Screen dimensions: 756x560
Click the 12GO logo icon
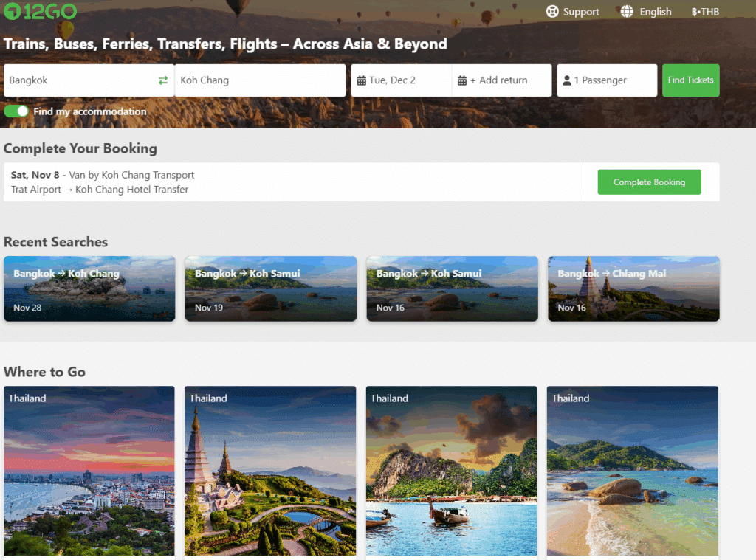pos(13,11)
